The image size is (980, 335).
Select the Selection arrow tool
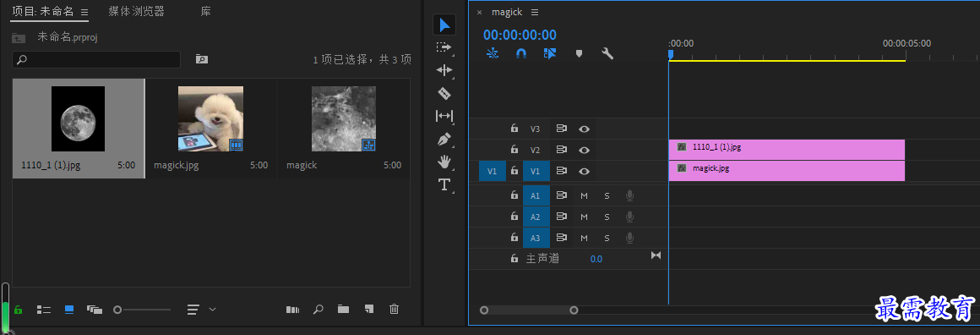444,25
